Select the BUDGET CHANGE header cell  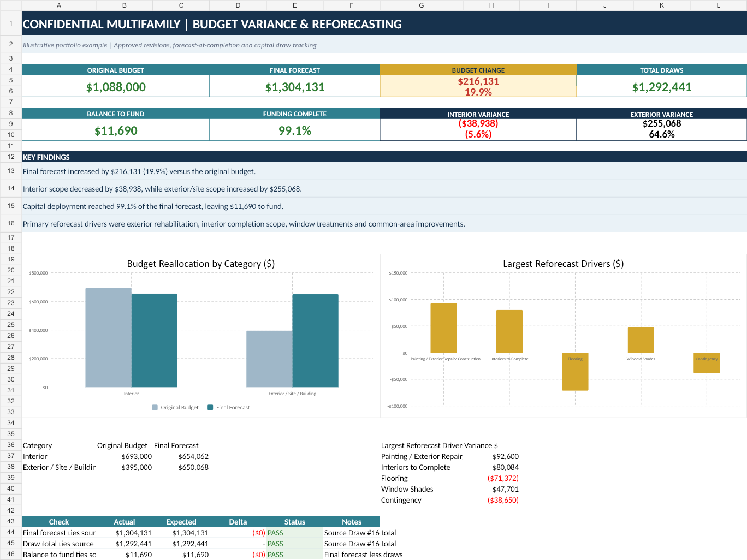click(478, 70)
